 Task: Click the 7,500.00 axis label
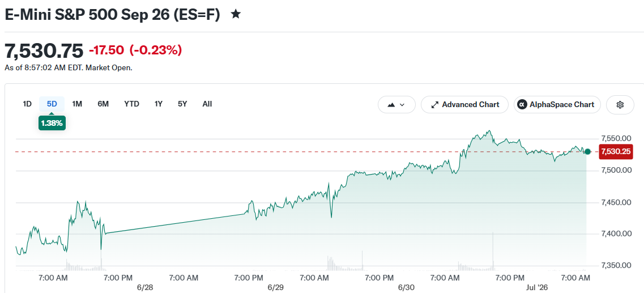coord(616,170)
